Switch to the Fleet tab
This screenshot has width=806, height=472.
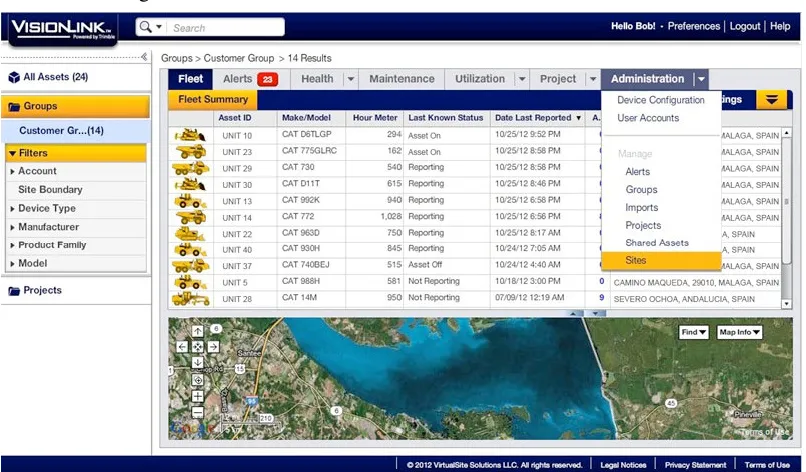(190, 79)
